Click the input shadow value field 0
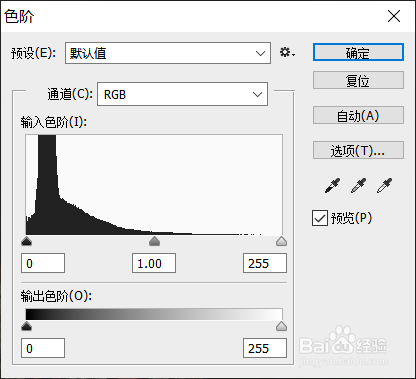The width and height of the screenshot is (416, 379). [x=43, y=263]
